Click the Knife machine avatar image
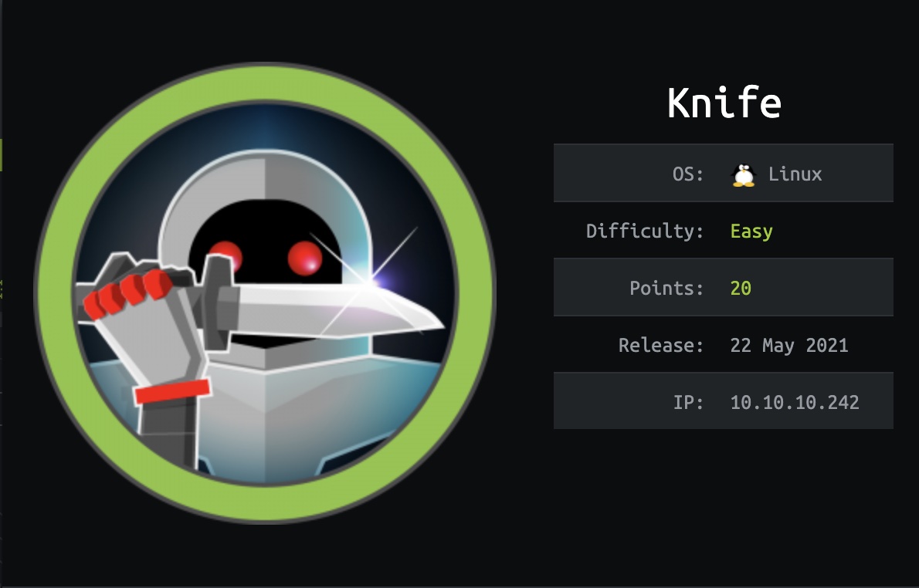Screen dimensions: 919x588 click(x=265, y=292)
